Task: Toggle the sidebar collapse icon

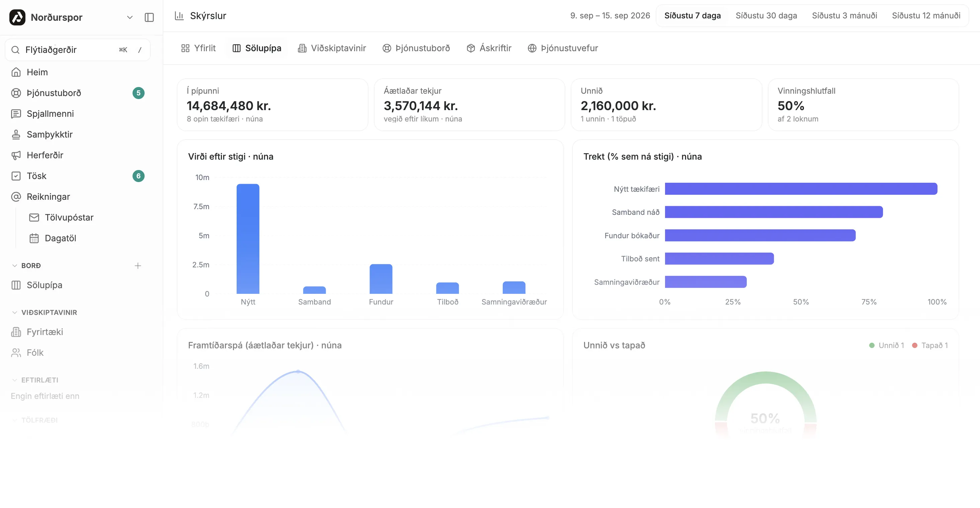Action: pyautogui.click(x=149, y=17)
